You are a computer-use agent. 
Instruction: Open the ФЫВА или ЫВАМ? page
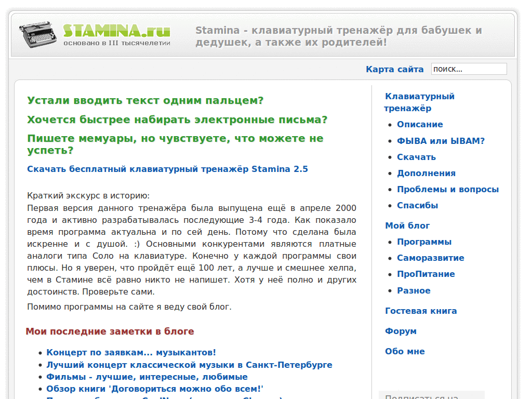tap(441, 141)
